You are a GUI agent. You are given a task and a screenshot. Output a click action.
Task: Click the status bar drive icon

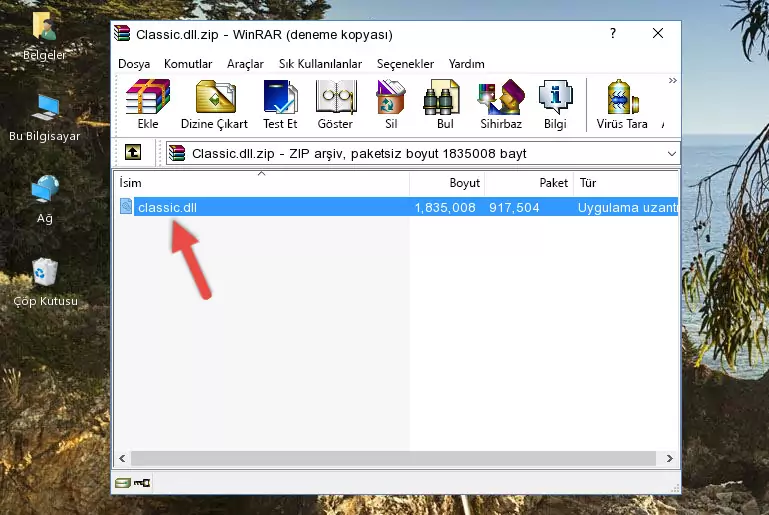[123, 483]
